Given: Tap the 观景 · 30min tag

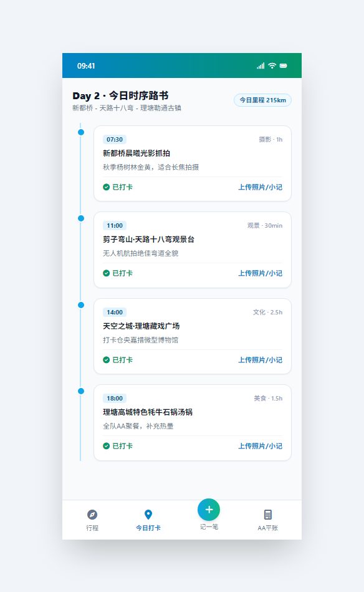Looking at the screenshot, I should [265, 225].
